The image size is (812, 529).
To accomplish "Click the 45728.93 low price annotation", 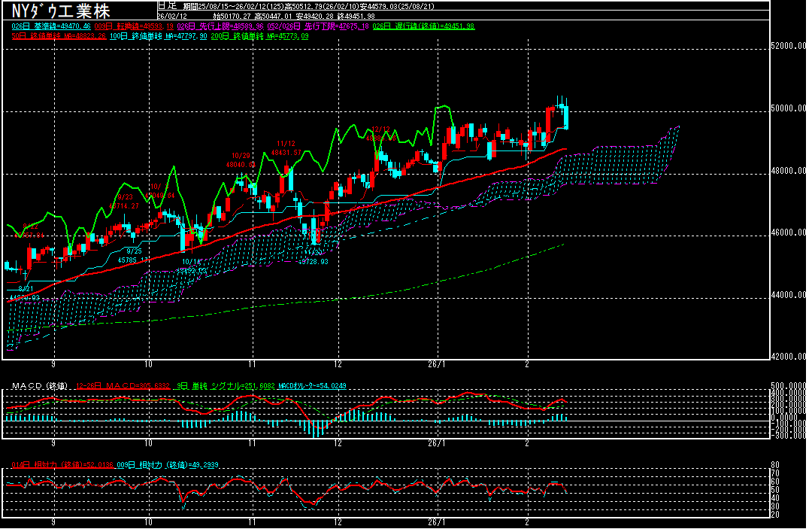I will (314, 261).
